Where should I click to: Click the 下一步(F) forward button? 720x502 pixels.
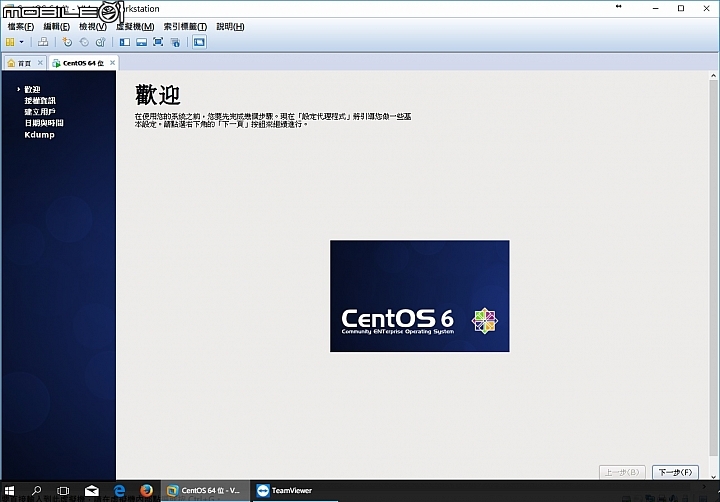675,472
